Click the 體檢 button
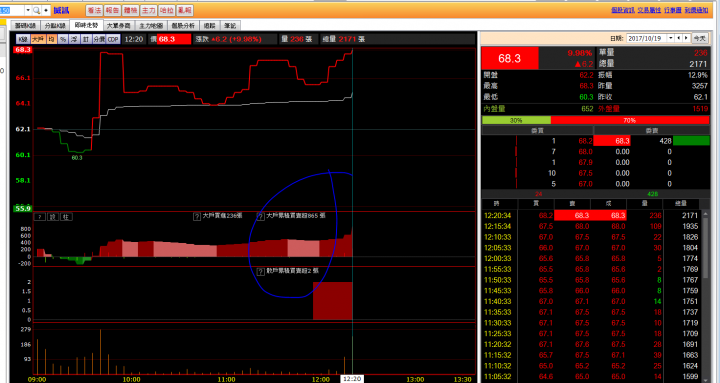Image resolution: width=720 pixels, height=383 pixels. [x=130, y=10]
